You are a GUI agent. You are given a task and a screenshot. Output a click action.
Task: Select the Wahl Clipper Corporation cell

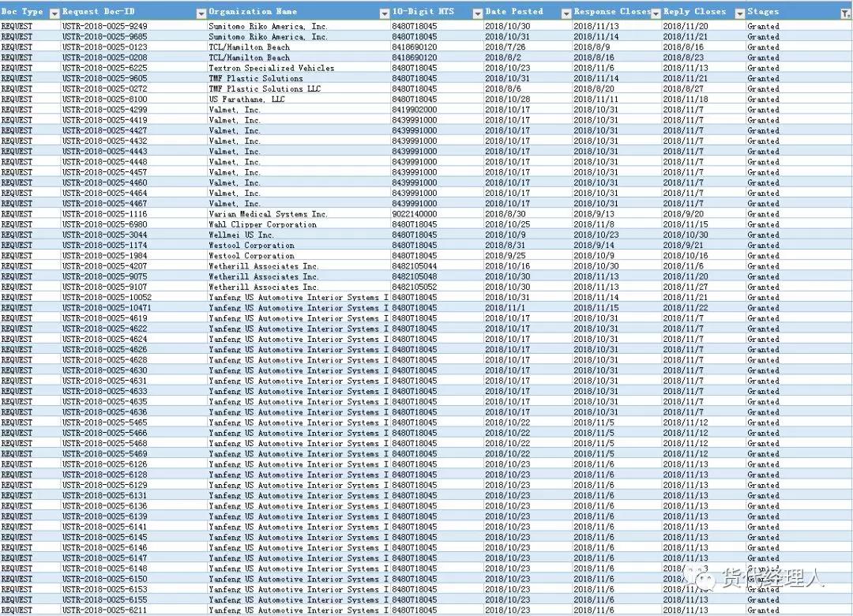(x=299, y=224)
